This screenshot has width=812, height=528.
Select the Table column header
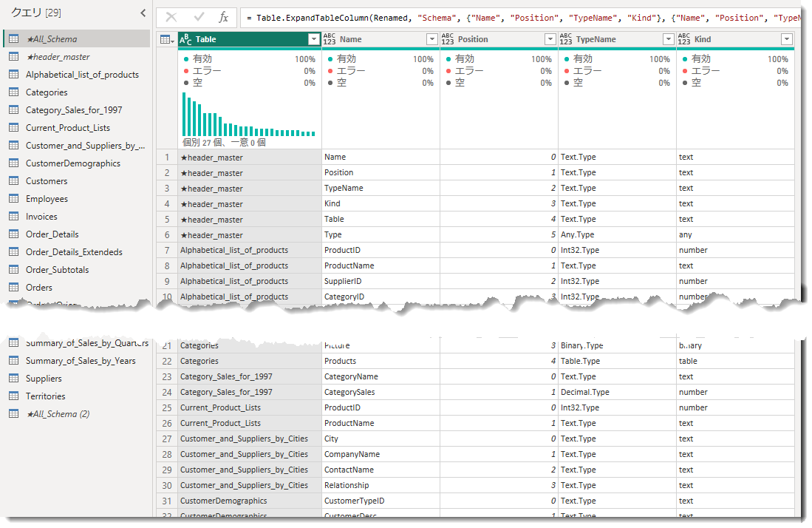click(249, 39)
